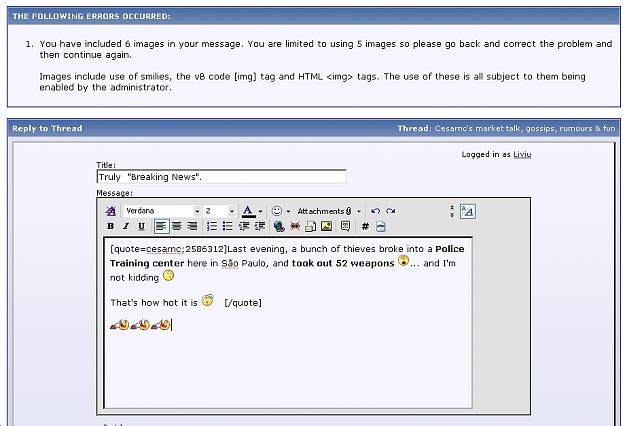Open Cesamc's market talk thread link
This screenshot has height=426, width=625.
525,128
